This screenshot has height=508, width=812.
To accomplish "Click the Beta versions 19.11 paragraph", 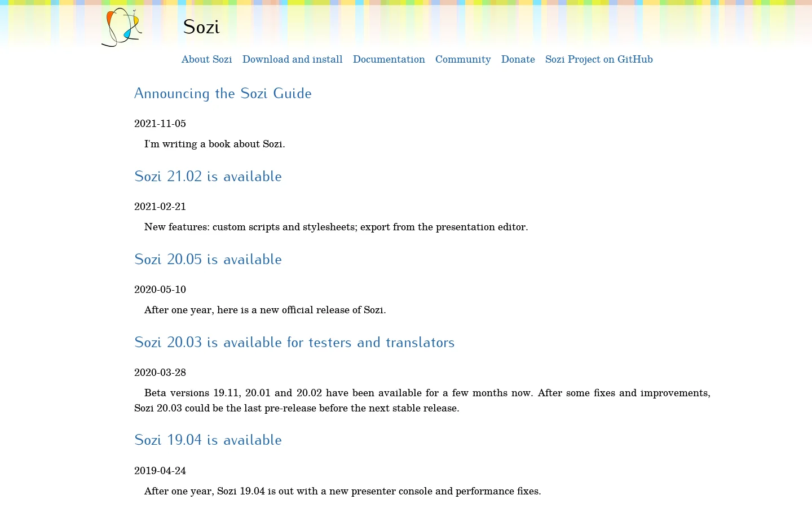I will pyautogui.click(x=422, y=400).
